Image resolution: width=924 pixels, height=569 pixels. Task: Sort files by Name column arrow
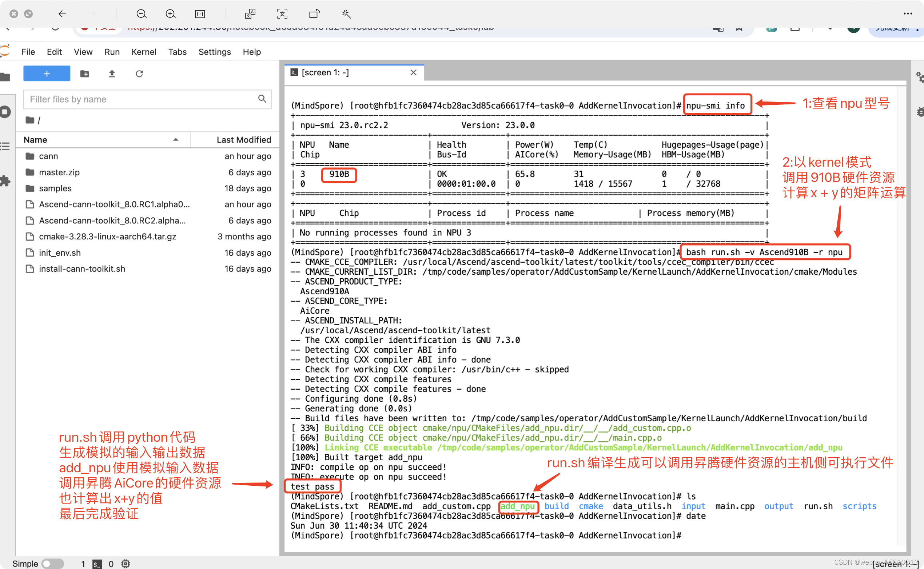coord(176,140)
